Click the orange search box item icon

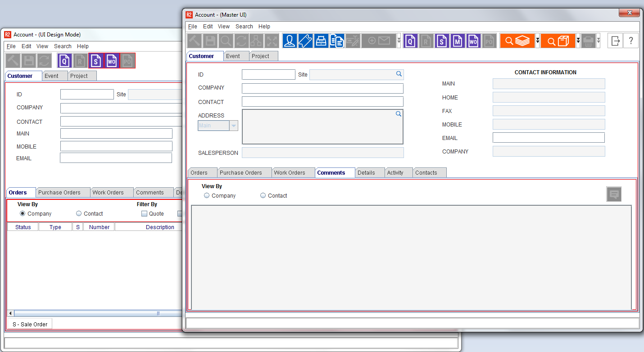pyautogui.click(x=558, y=41)
